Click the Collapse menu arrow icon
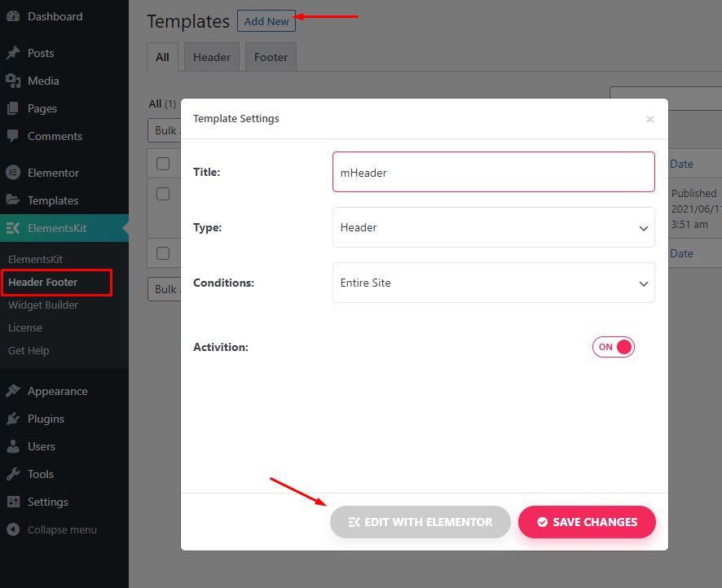The width and height of the screenshot is (722, 588). click(x=13, y=529)
